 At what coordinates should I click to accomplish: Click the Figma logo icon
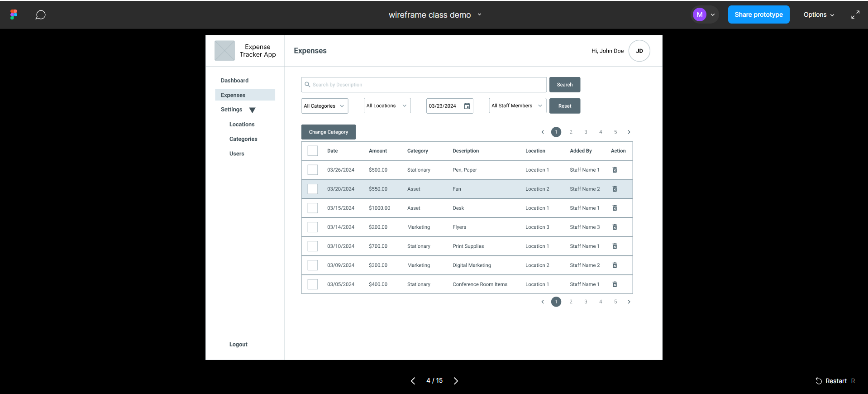click(x=14, y=14)
